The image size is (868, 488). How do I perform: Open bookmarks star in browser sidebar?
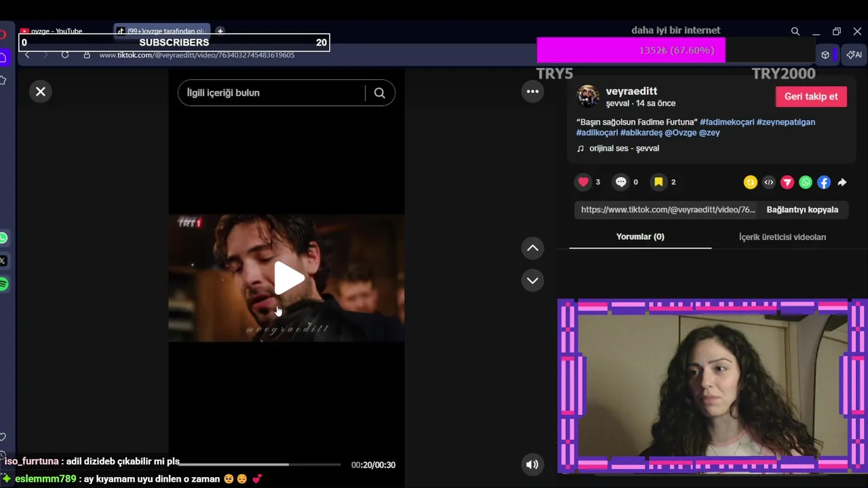[x=3, y=81]
